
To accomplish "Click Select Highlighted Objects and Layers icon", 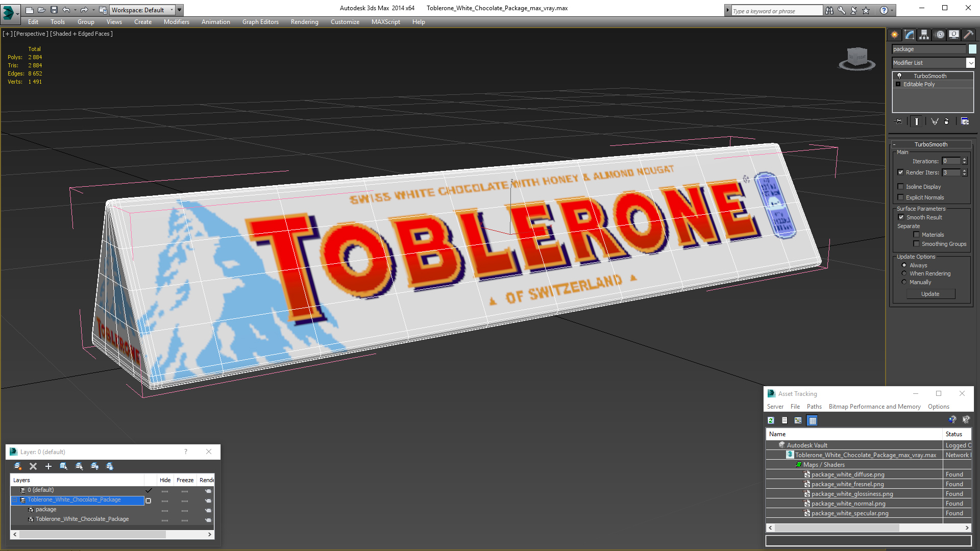I will (64, 466).
